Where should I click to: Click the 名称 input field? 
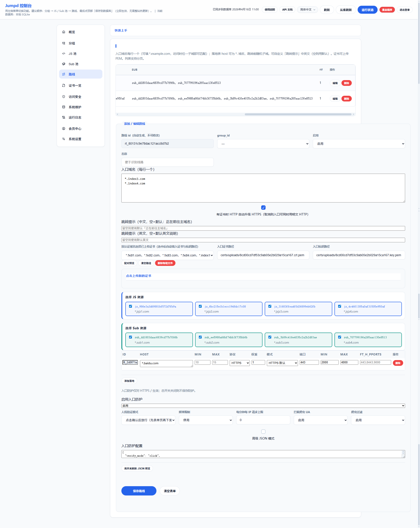tap(167, 162)
